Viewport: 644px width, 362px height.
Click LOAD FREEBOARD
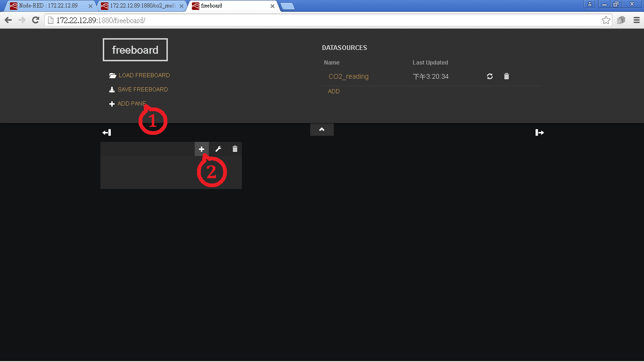pos(144,75)
